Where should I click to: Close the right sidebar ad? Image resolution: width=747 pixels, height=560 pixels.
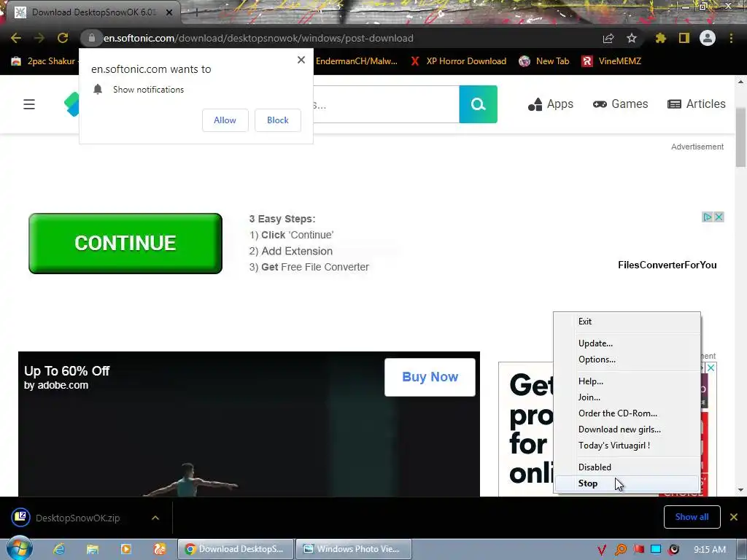[711, 368]
